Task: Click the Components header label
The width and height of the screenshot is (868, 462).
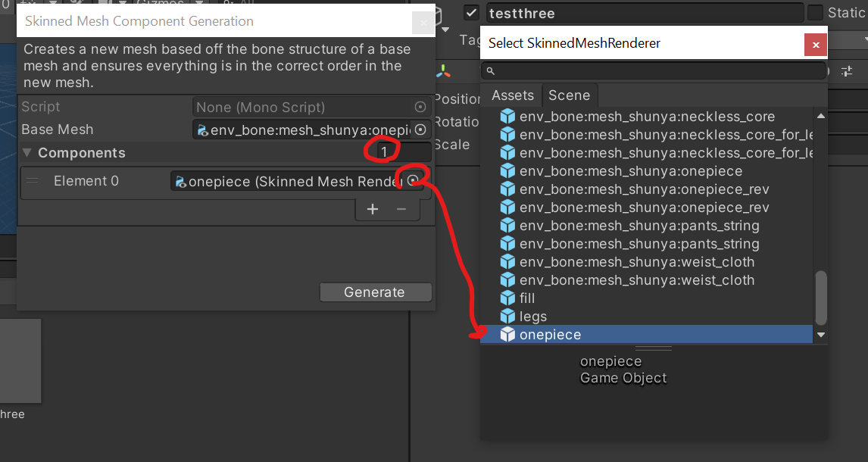Action: 81,153
